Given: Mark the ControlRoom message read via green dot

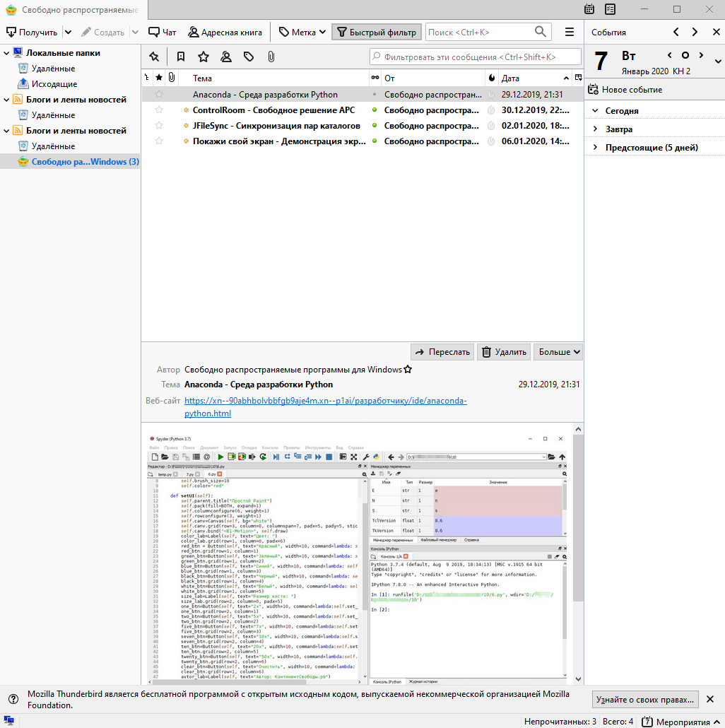Looking at the screenshot, I should (x=375, y=110).
